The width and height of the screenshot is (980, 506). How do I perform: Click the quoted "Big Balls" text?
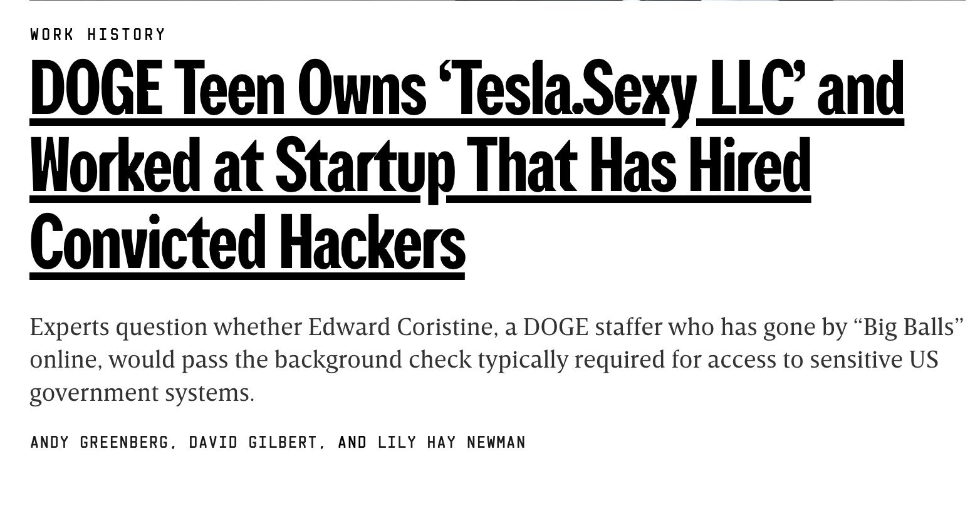pyautogui.click(x=909, y=327)
